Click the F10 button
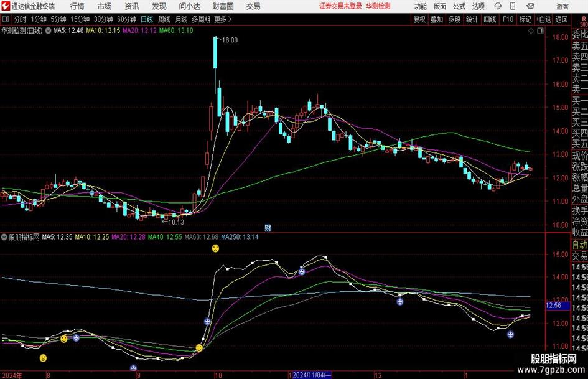 (x=508, y=19)
